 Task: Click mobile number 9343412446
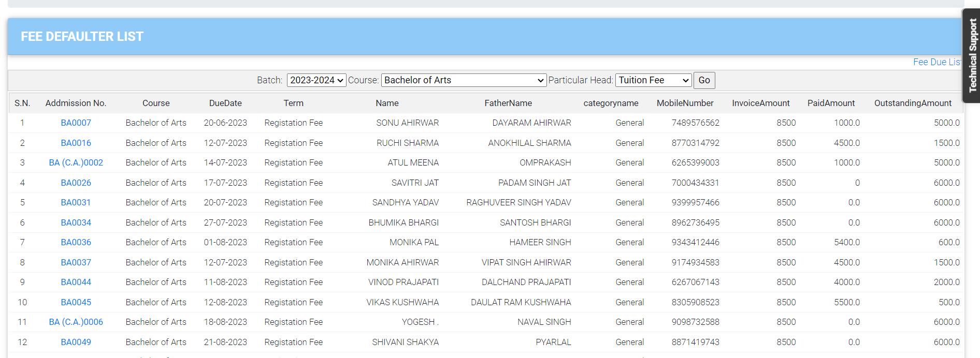pyautogui.click(x=695, y=242)
